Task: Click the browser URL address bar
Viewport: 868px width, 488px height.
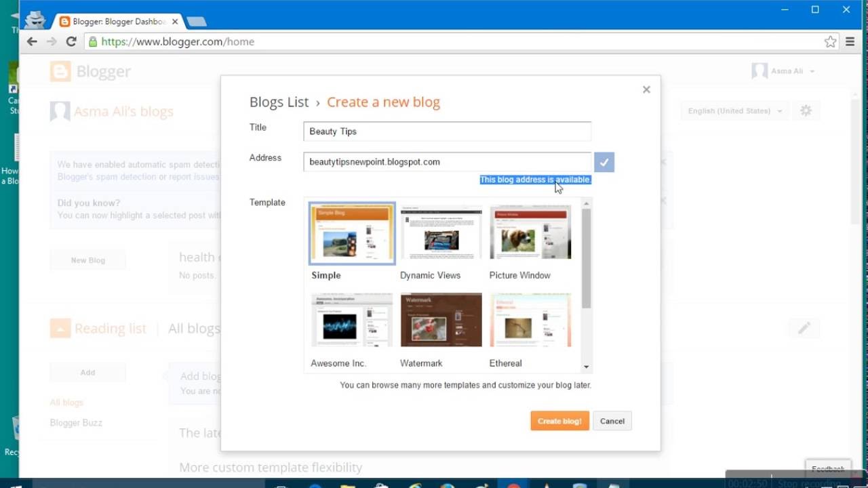Action: (461, 41)
